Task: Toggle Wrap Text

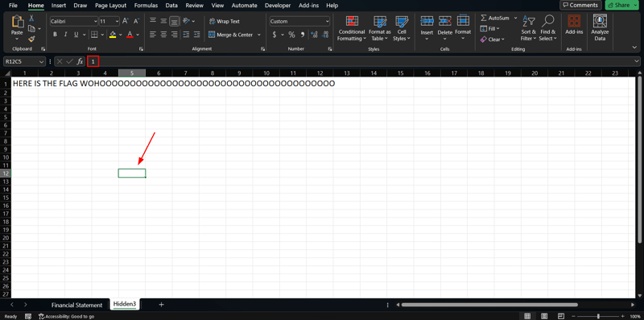Action: pos(225,21)
